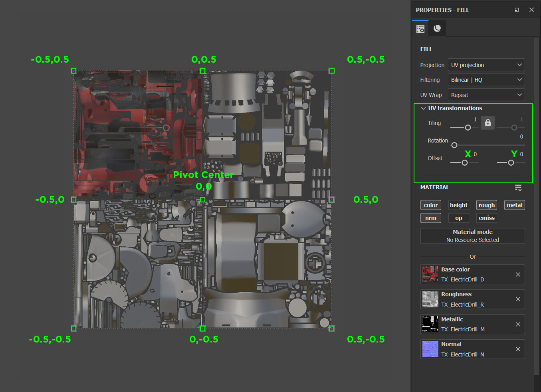Select the color channel button
Screen dimensions: 541x392
point(430,205)
